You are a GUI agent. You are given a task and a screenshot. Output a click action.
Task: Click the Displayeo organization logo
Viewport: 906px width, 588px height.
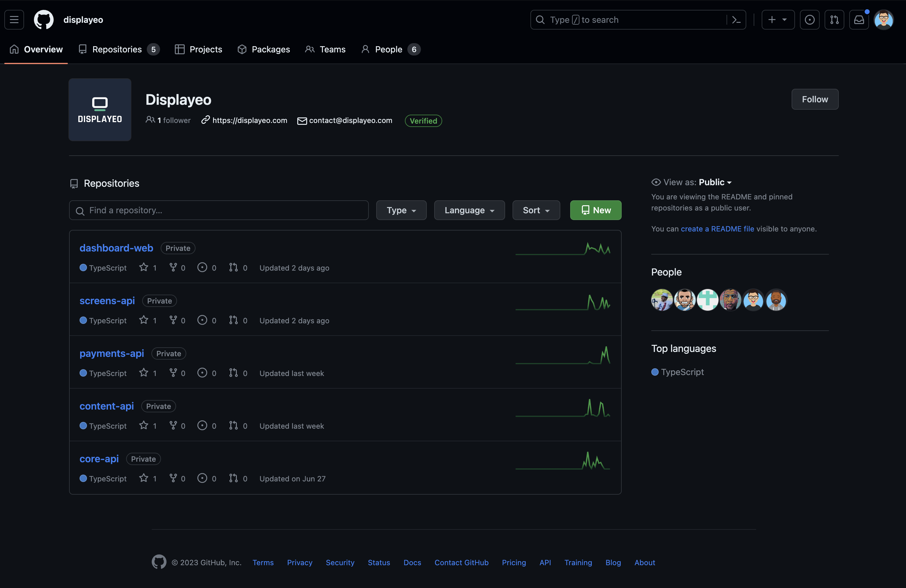pyautogui.click(x=100, y=109)
